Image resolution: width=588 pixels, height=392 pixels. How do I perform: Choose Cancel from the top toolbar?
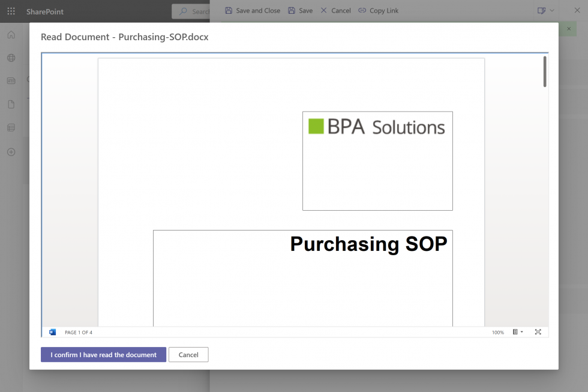335,10
